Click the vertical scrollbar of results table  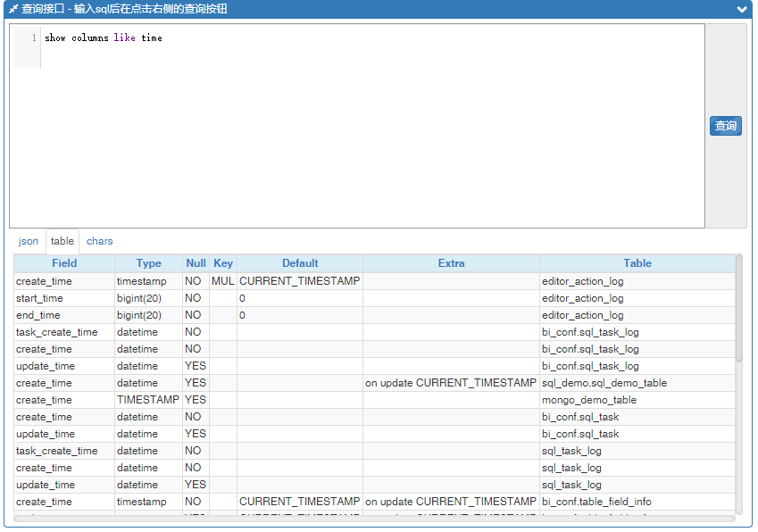point(738,308)
